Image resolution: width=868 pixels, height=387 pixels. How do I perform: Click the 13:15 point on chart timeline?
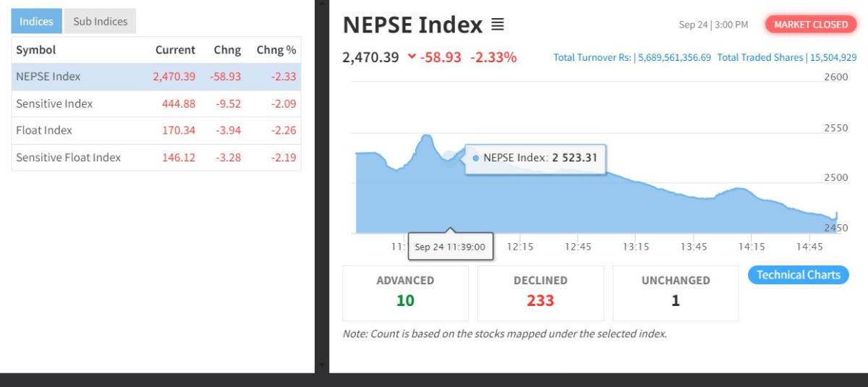(x=636, y=247)
